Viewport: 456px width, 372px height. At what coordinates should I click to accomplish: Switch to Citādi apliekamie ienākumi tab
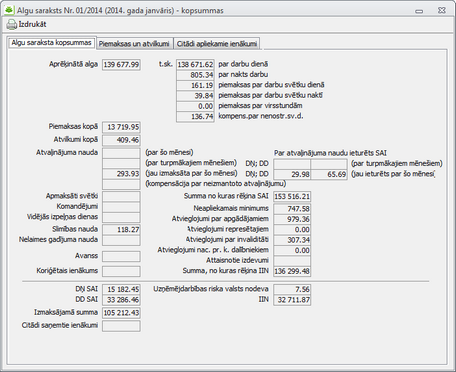click(217, 44)
